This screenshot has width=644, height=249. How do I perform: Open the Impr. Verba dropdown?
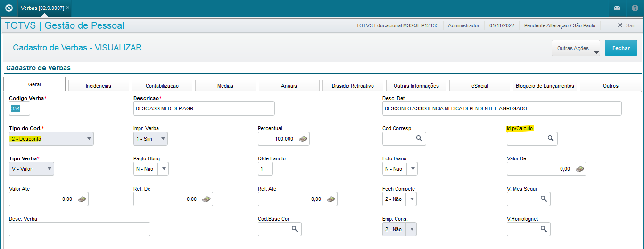[x=162, y=139]
